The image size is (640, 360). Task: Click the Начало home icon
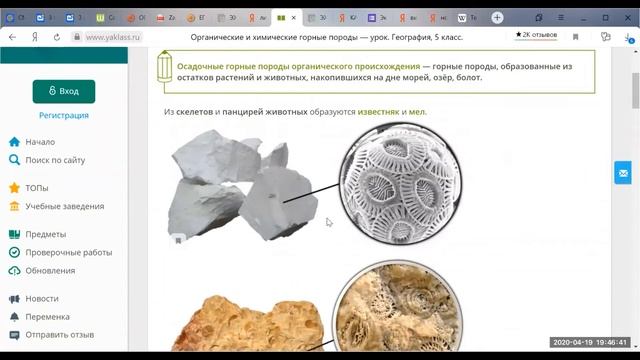coord(14,142)
